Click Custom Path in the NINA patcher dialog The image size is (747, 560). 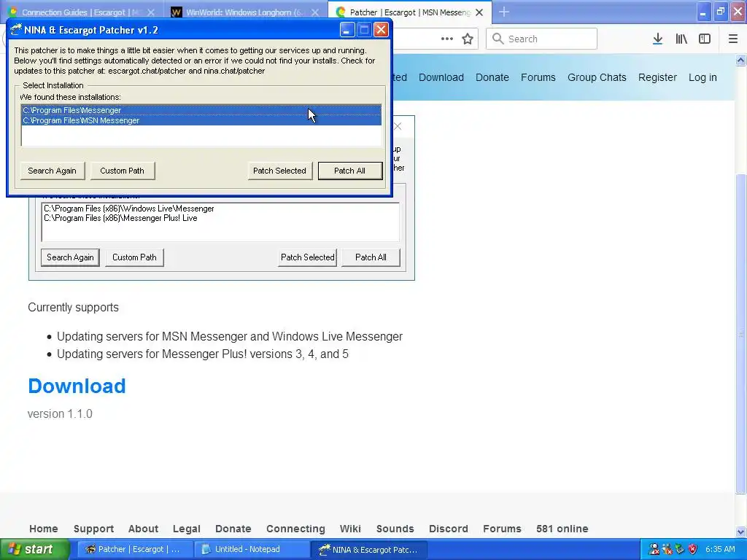pos(123,171)
